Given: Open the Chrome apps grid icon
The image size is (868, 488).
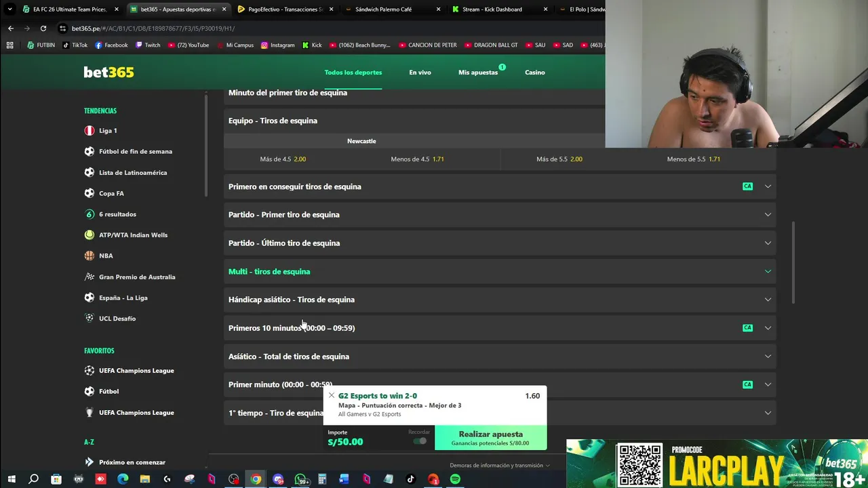Looking at the screenshot, I should (9, 45).
